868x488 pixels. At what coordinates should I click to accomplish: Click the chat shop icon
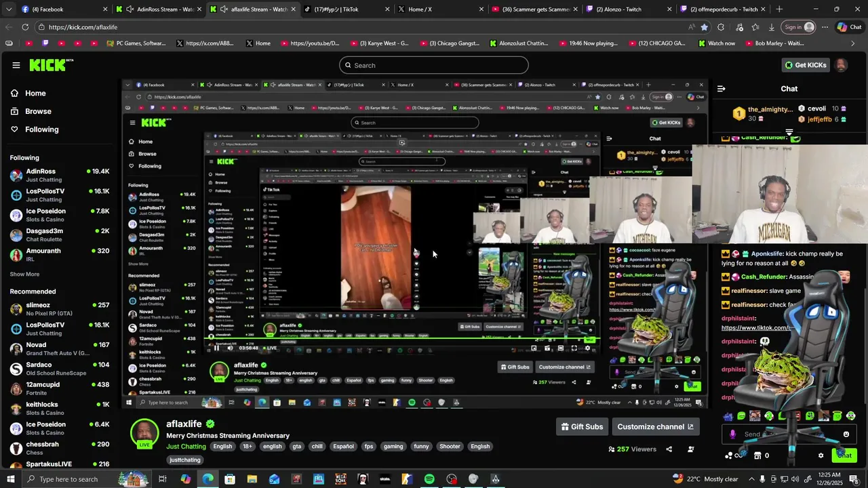tap(757, 455)
